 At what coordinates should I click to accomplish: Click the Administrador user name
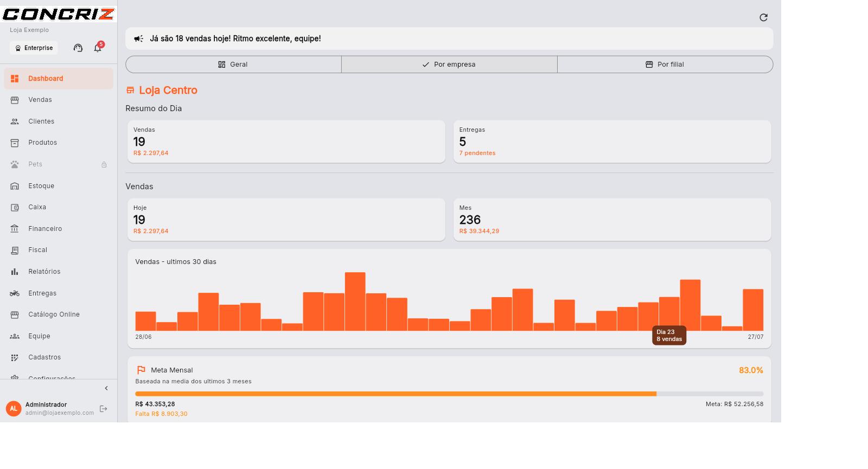coord(46,404)
